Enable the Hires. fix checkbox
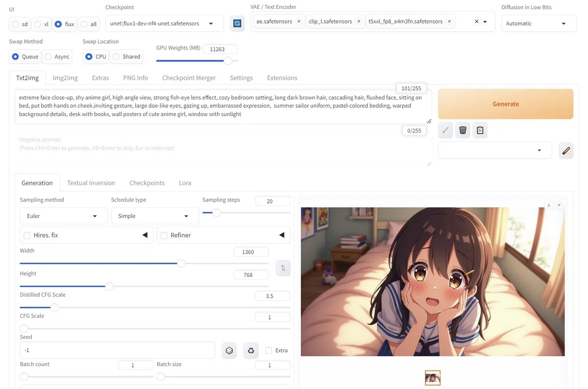588x389 pixels. pos(27,236)
